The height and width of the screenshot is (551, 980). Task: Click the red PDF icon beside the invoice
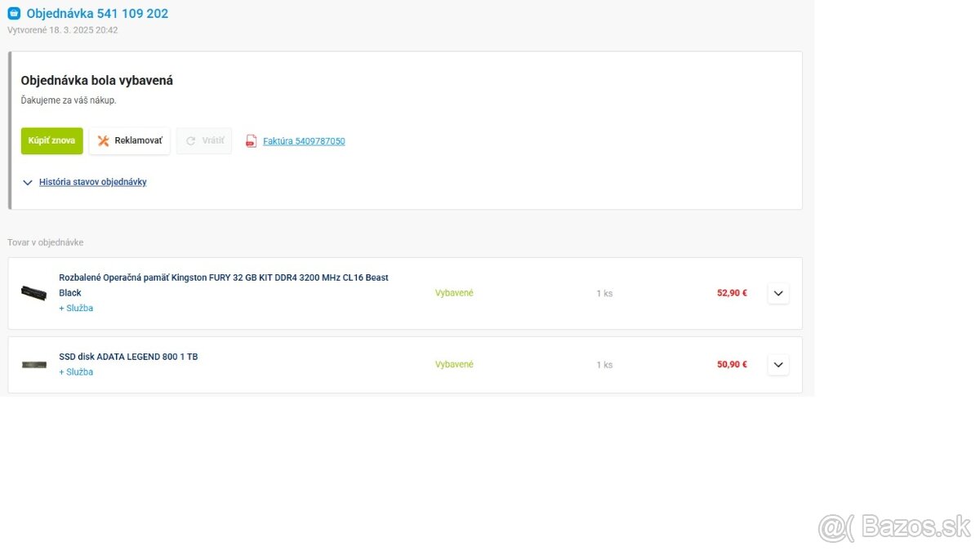[252, 141]
